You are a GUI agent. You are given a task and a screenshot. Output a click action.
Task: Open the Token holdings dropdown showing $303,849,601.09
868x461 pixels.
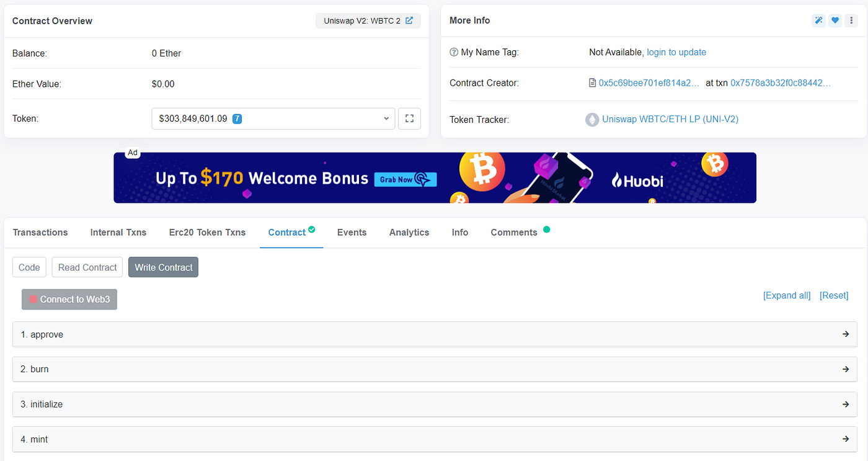[x=273, y=119]
